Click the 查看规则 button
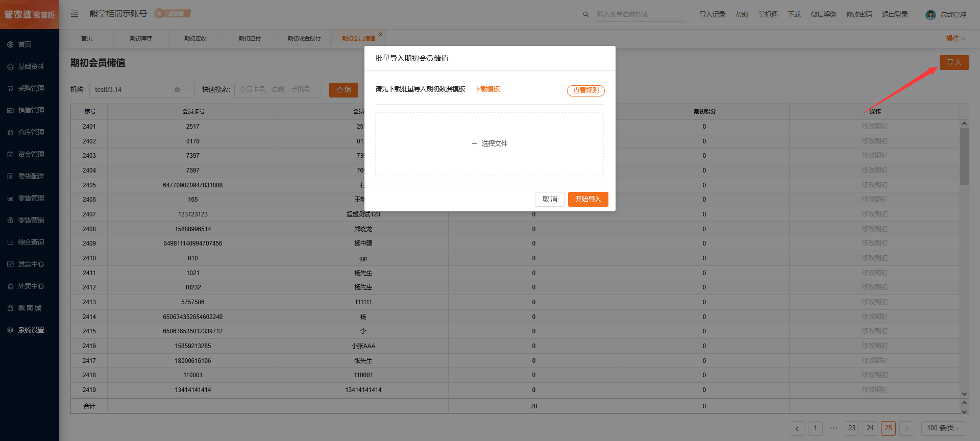Image resolution: width=980 pixels, height=441 pixels. (x=586, y=90)
